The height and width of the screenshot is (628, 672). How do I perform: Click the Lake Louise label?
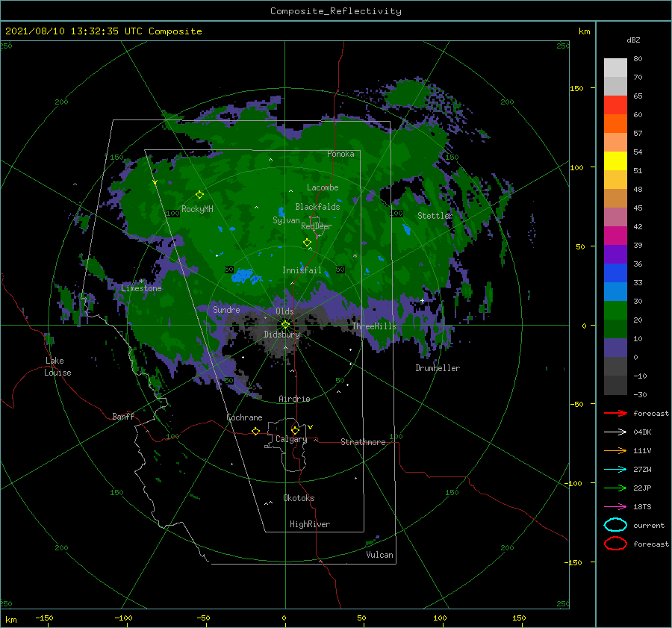pos(57,367)
